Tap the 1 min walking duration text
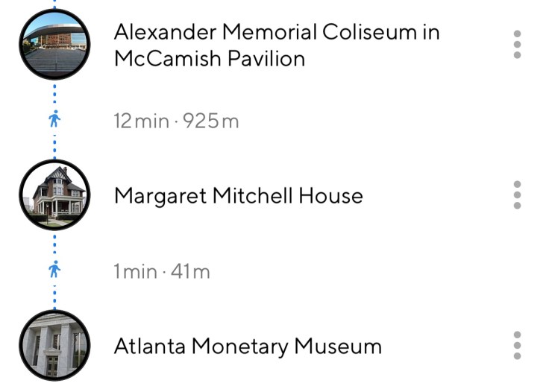552x392 pixels. pyautogui.click(x=135, y=271)
